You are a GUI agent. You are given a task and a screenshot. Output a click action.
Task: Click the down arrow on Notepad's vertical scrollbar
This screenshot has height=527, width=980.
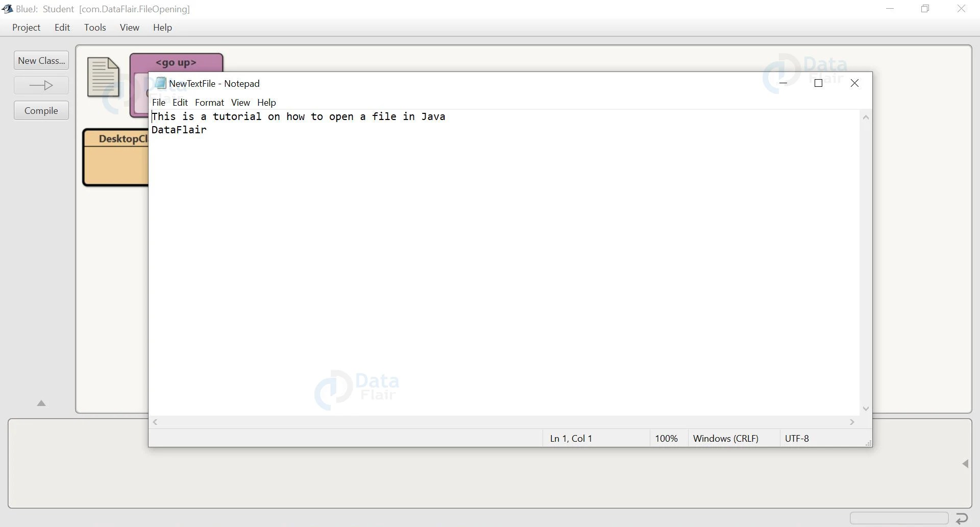point(865,408)
